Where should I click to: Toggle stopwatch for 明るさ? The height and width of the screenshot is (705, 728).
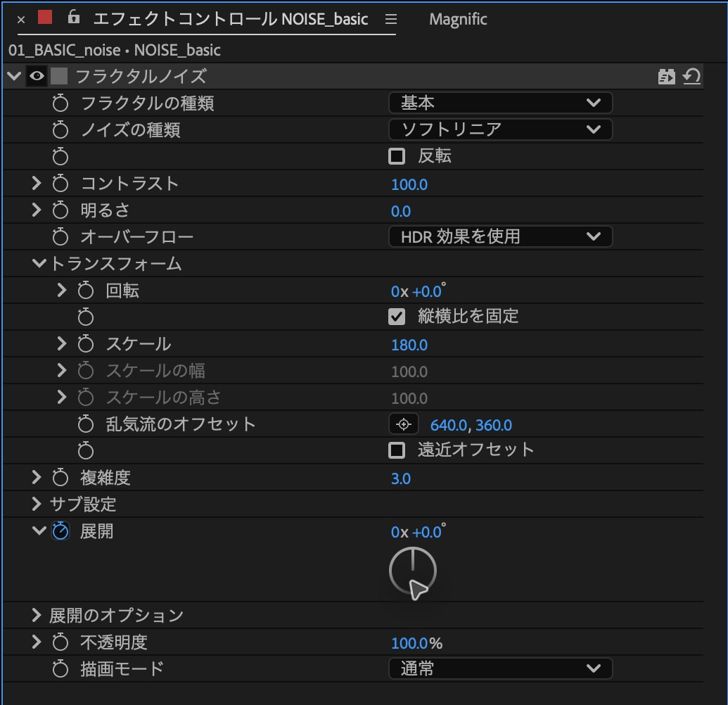coord(60,210)
